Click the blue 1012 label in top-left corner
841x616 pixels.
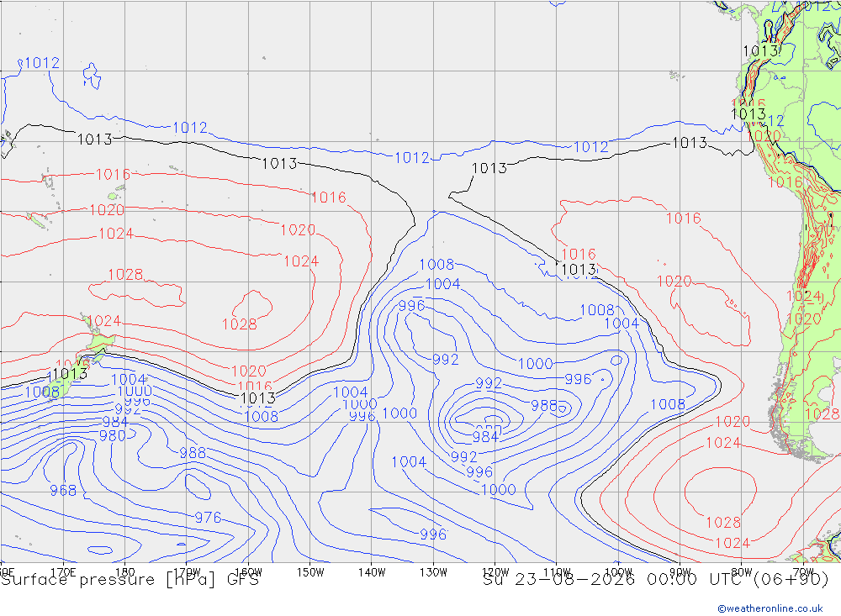[x=42, y=63]
